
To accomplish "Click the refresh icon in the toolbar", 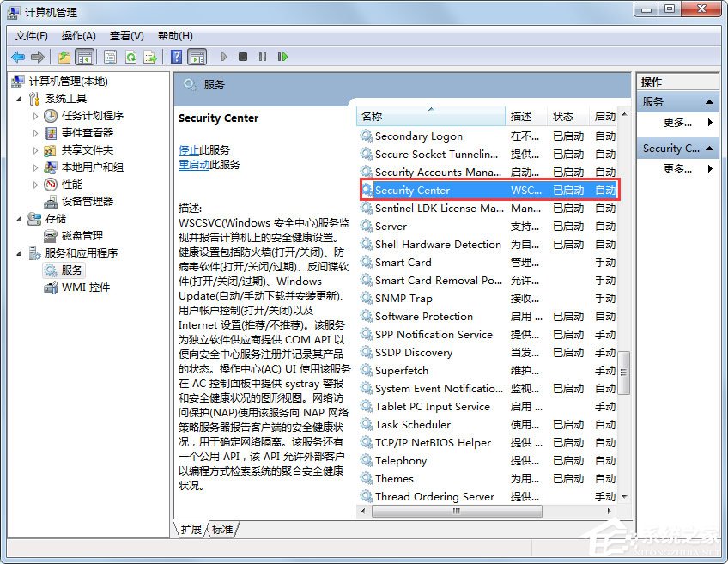I will (130, 57).
